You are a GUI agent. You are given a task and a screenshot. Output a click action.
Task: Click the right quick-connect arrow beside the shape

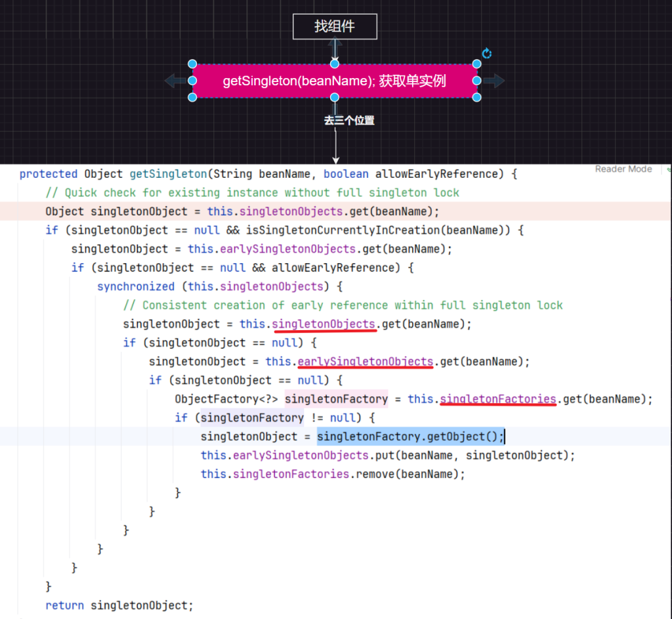click(x=494, y=81)
